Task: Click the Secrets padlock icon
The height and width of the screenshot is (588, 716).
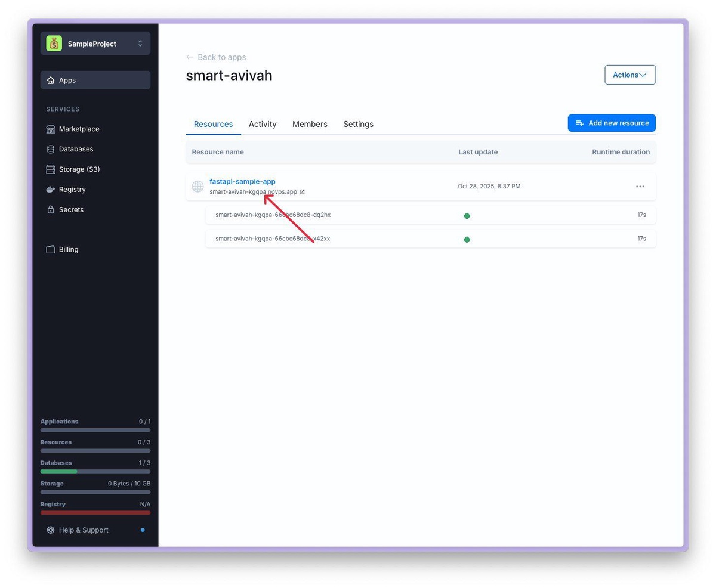Action: click(x=51, y=210)
